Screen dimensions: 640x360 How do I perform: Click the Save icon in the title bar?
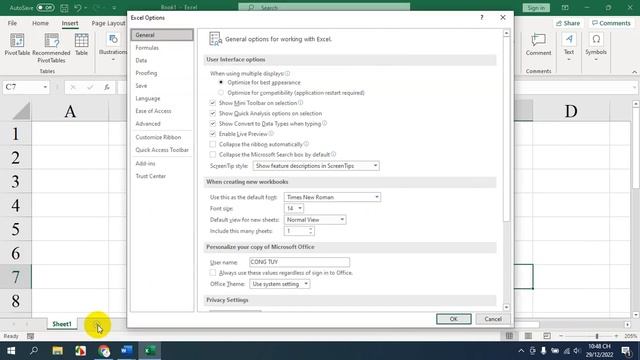tap(64, 8)
